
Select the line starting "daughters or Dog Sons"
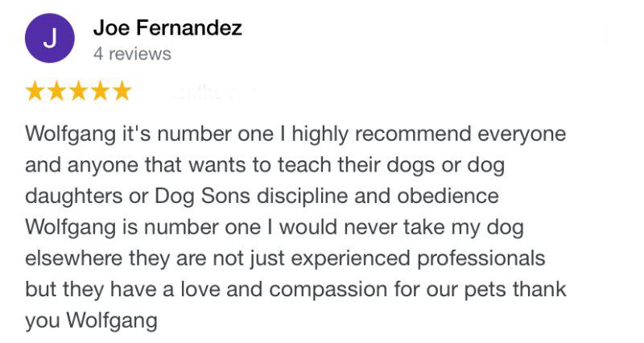point(262,196)
